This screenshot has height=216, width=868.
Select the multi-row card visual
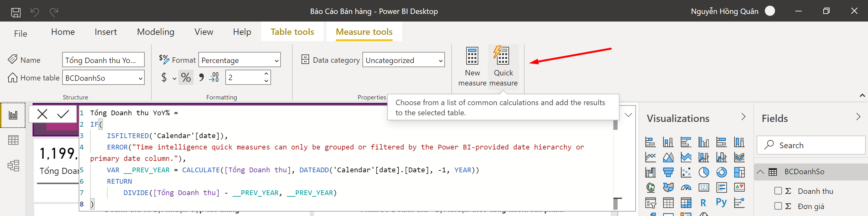coord(721,187)
